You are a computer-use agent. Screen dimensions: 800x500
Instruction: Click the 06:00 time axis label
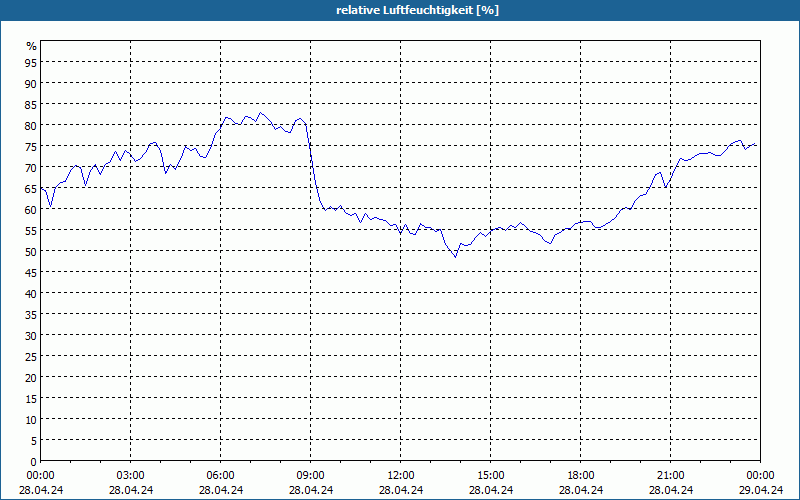point(220,476)
